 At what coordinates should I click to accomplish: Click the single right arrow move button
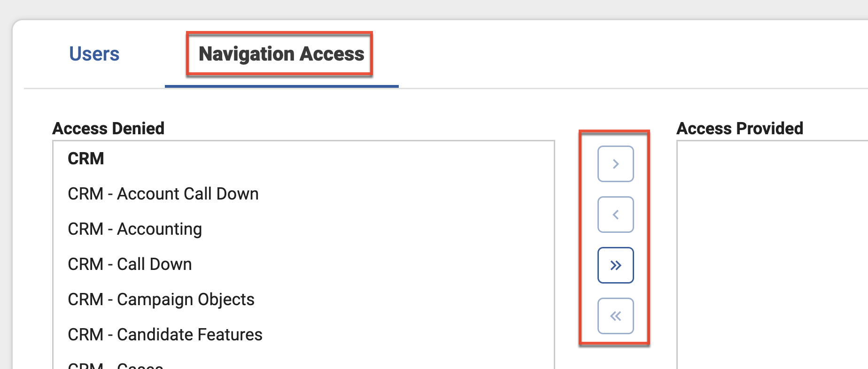pyautogui.click(x=615, y=164)
